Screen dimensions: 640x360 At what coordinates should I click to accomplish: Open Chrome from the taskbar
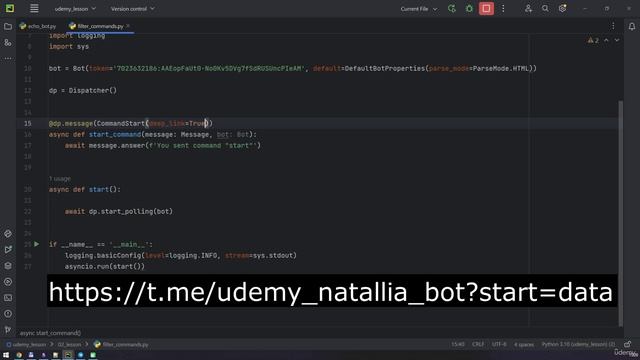click(x=19, y=355)
